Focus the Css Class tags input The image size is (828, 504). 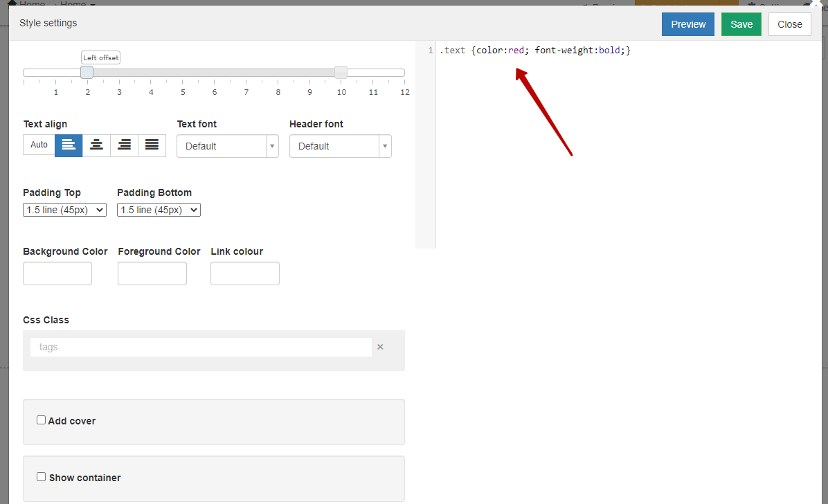[201, 347]
